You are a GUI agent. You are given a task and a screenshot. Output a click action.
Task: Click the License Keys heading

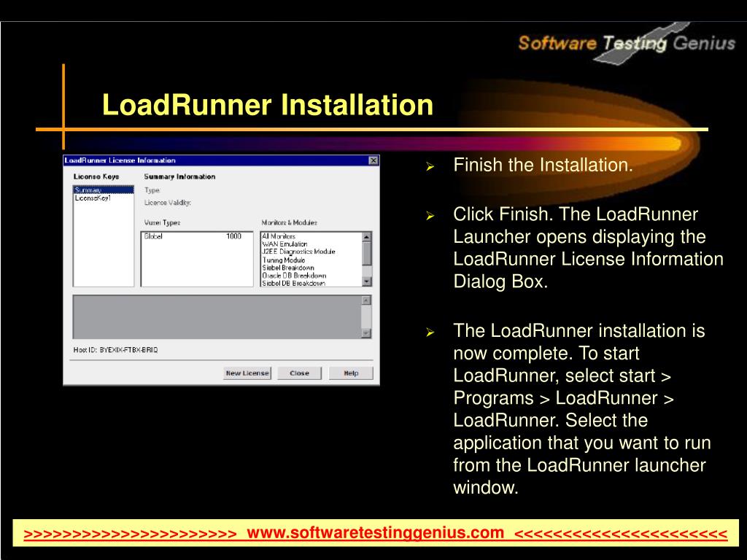[96, 176]
